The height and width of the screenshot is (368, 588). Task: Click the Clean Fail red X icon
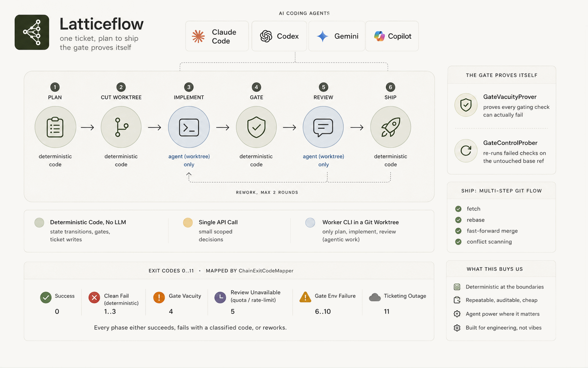[x=94, y=297]
